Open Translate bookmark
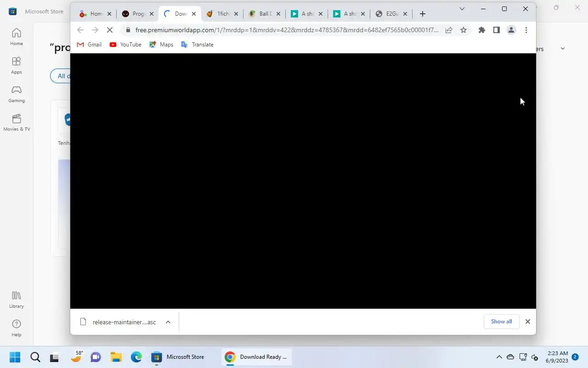 click(x=197, y=45)
